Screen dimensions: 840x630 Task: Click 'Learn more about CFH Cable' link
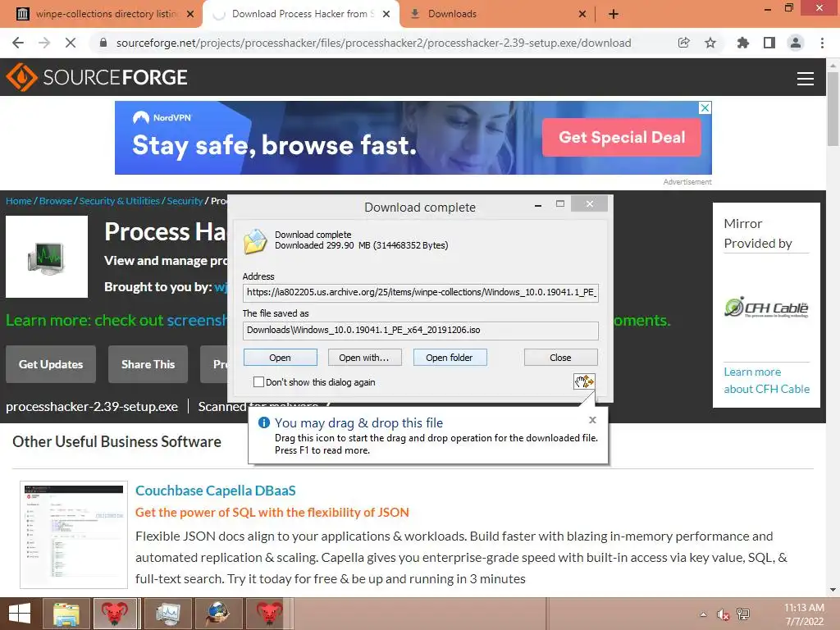click(x=767, y=381)
